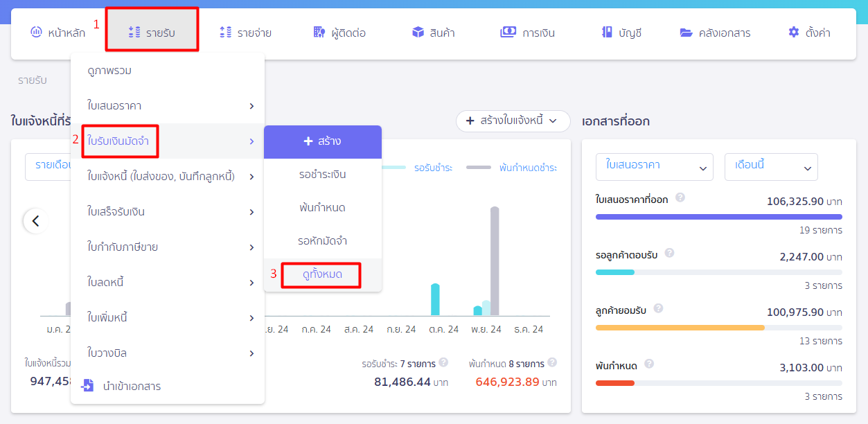Screen dimensions: 868x424
Task: Click help icon beside ใบเสนอราคาที่ออก
Action: pos(680,197)
